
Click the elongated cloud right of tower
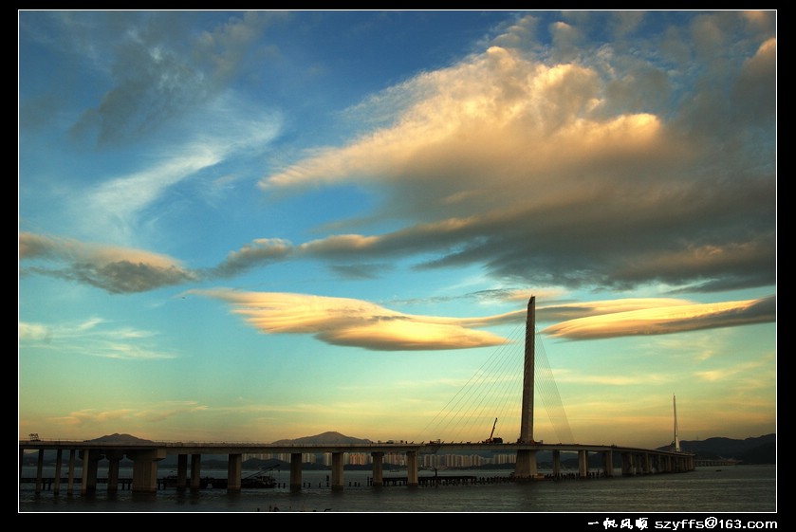click(x=655, y=318)
